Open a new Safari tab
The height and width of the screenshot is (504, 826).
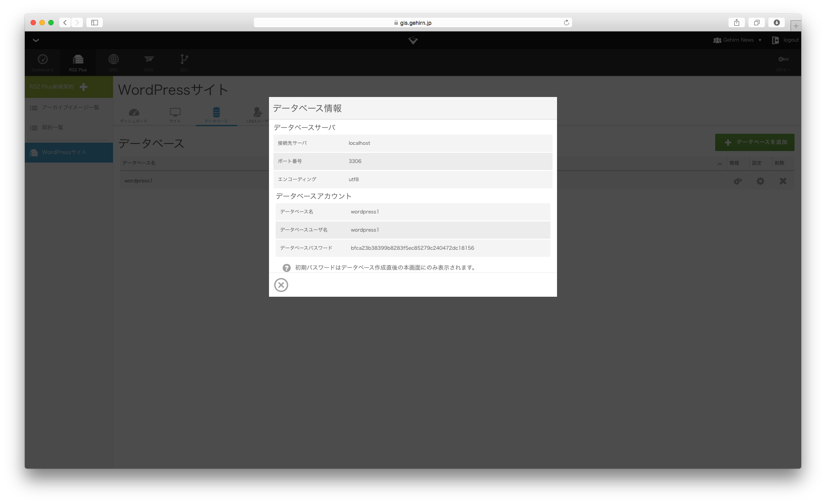(x=796, y=26)
